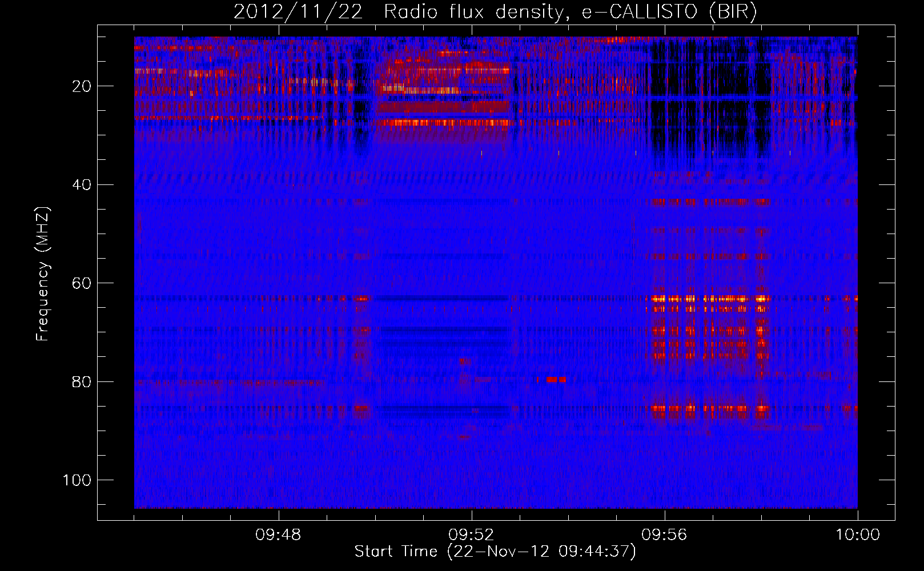
Task: Click the 'Frequency (MHZ)' axis label
Action: [x=43, y=274]
